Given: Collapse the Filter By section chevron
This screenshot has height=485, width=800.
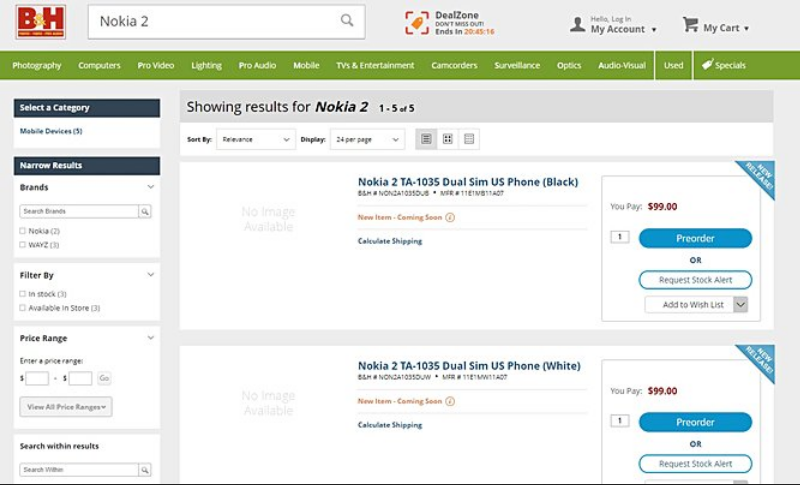Looking at the screenshot, I should point(151,275).
